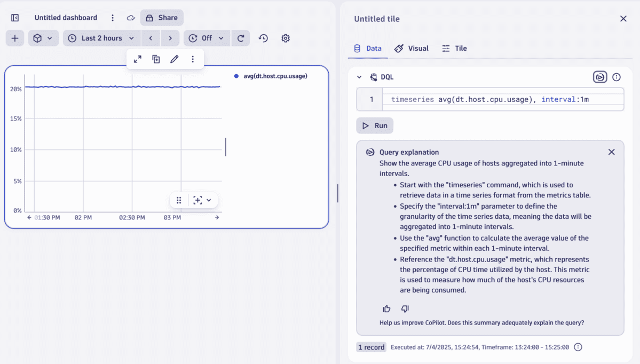This screenshot has width=640, height=364.
Task: Click the Share button
Action: click(162, 17)
